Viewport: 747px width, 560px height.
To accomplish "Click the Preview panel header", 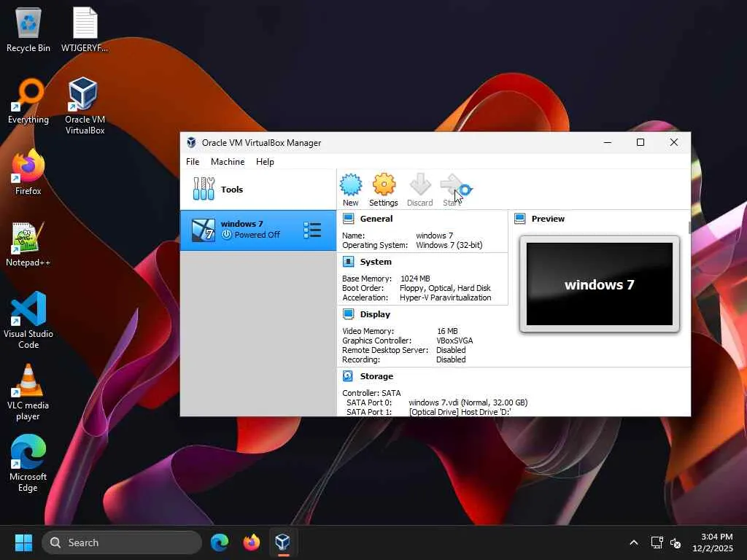I will 548,219.
